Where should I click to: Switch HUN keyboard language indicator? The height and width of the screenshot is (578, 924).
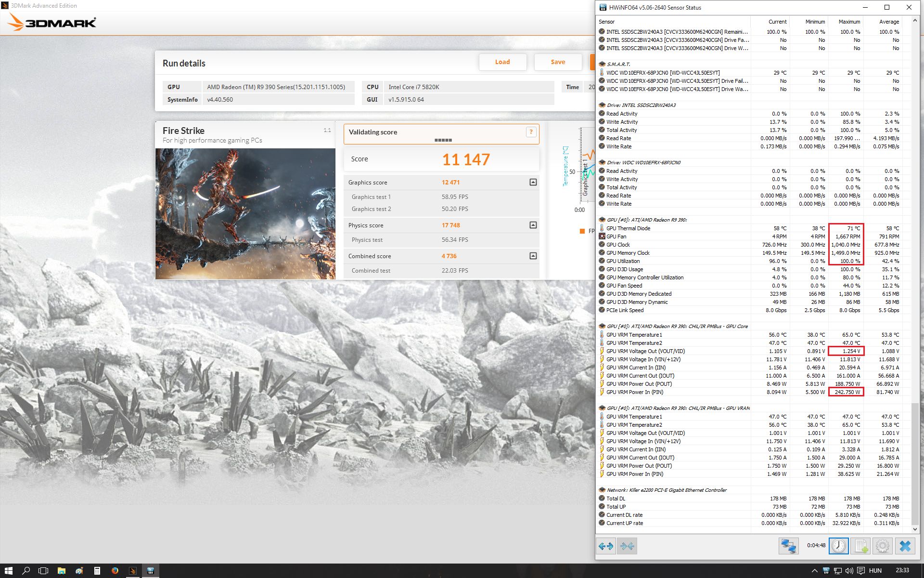[x=875, y=571]
